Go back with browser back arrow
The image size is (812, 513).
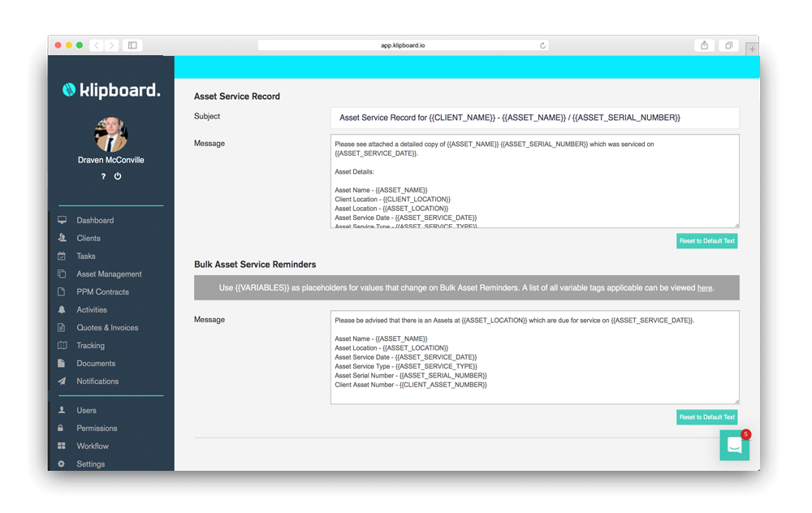click(97, 45)
